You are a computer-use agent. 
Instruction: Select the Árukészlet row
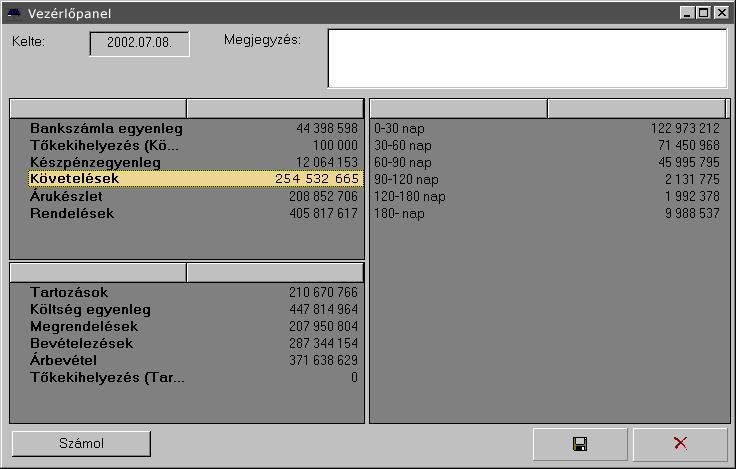pyautogui.click(x=187, y=196)
